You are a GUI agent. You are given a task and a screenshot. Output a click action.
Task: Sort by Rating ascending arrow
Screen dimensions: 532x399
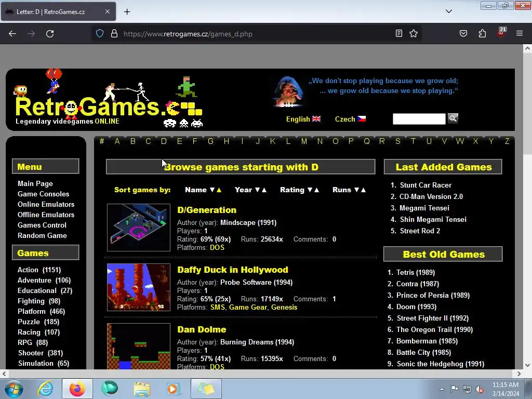[316, 190]
